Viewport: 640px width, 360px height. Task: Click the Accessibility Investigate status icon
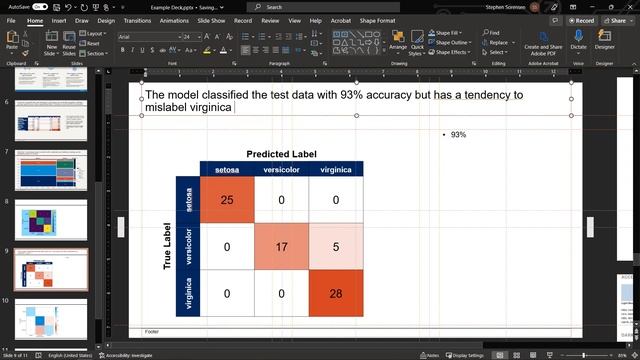tap(126, 356)
